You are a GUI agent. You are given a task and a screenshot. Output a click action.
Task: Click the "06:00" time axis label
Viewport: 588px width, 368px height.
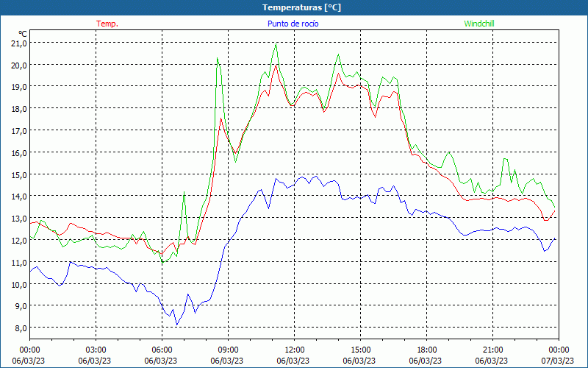coord(162,350)
